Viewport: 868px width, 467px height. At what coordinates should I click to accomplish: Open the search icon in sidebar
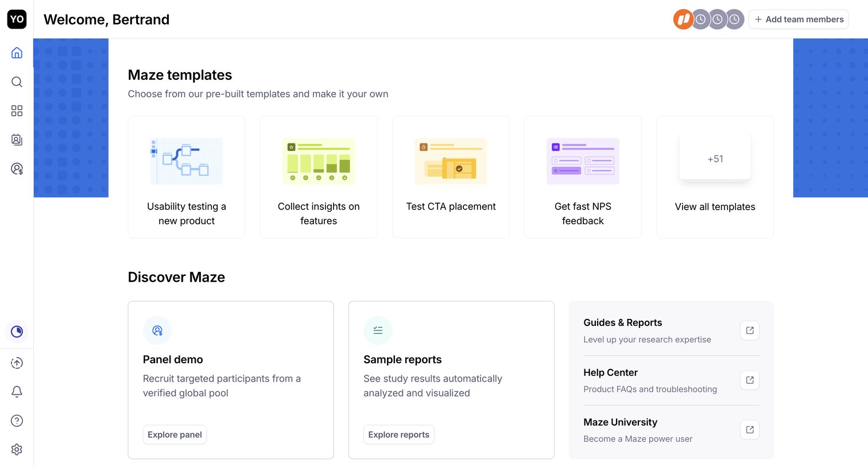coord(17,82)
